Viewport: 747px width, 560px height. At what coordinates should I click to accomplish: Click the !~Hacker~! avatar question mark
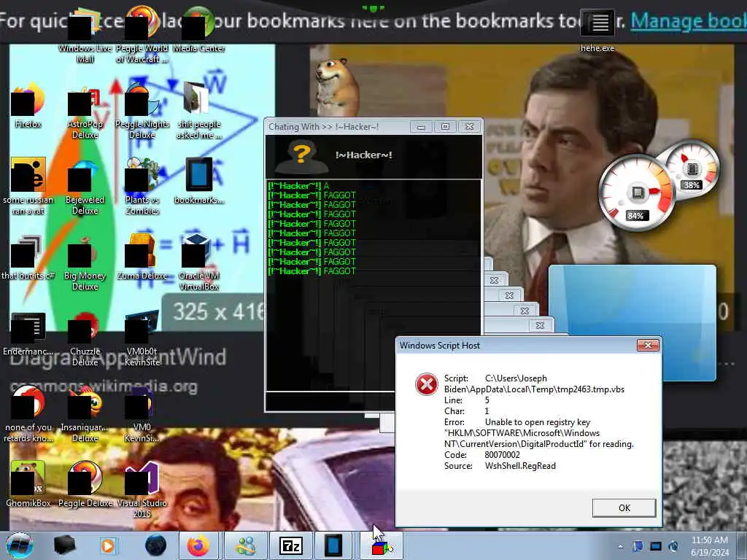point(301,157)
